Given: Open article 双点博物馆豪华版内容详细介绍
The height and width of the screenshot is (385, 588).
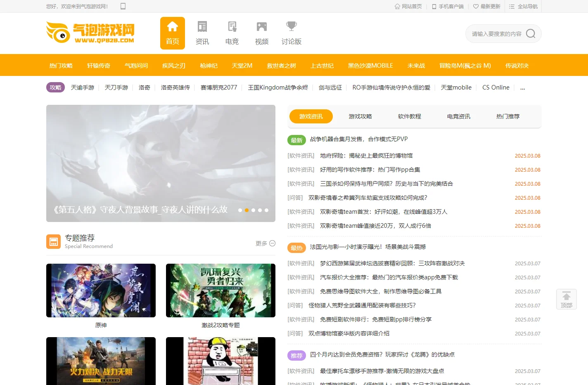Looking at the screenshot, I should pos(349,333).
